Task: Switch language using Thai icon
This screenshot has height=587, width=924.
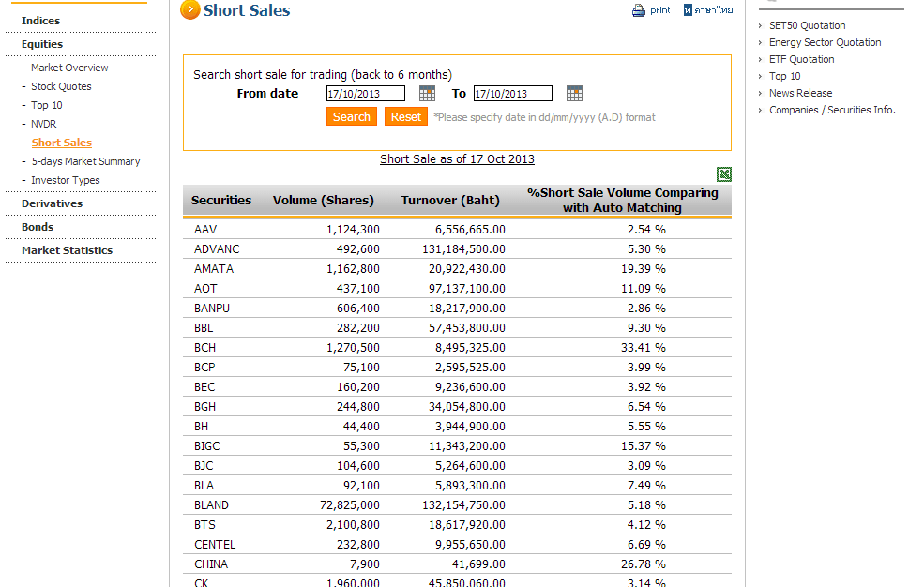Action: (x=688, y=10)
